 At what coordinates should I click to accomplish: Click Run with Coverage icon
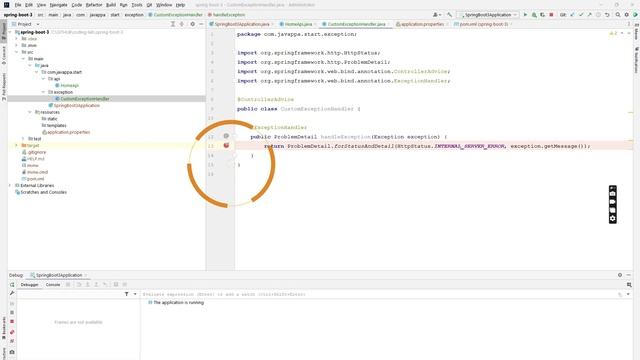542,15
